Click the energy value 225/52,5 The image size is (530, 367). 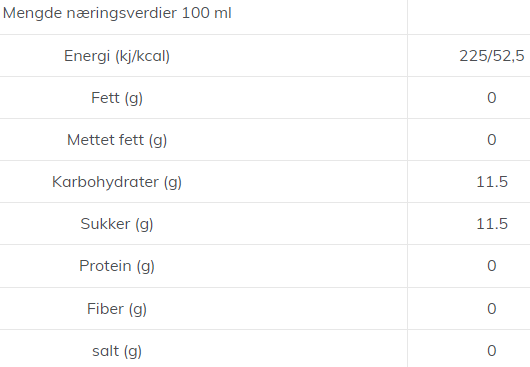coord(492,56)
